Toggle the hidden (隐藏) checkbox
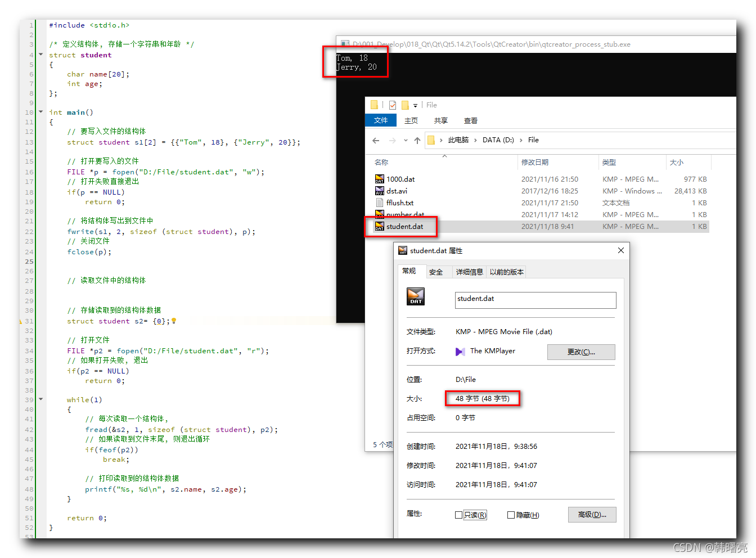This screenshot has width=756, height=558. pyautogui.click(x=511, y=515)
